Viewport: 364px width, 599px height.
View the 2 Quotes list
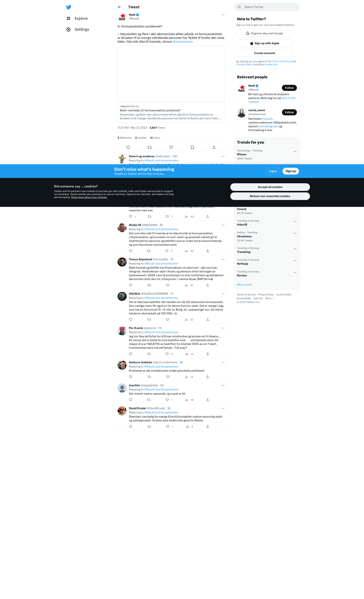pos(141,138)
